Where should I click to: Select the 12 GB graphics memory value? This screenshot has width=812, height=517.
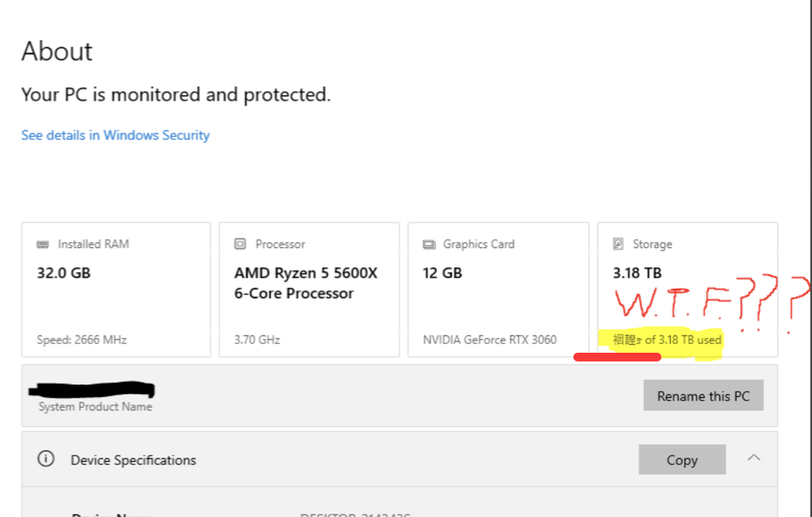click(442, 273)
